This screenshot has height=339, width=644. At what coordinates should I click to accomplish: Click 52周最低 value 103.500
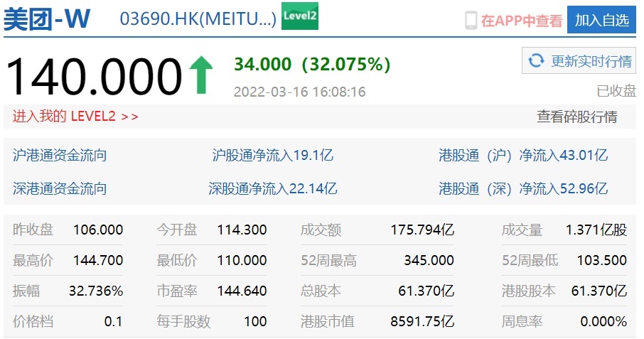(602, 260)
